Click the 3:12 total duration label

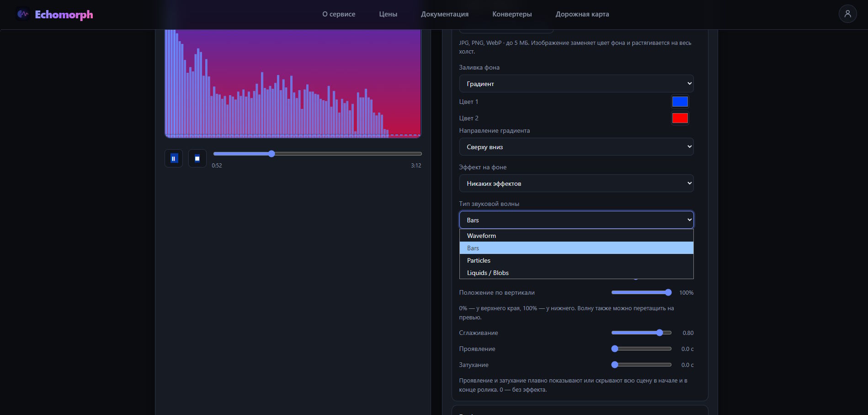416,166
